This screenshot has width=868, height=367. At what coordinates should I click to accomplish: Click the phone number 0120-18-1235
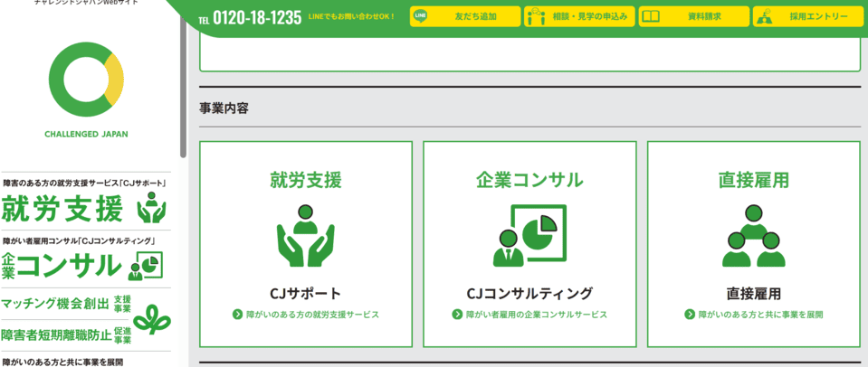pos(257,18)
